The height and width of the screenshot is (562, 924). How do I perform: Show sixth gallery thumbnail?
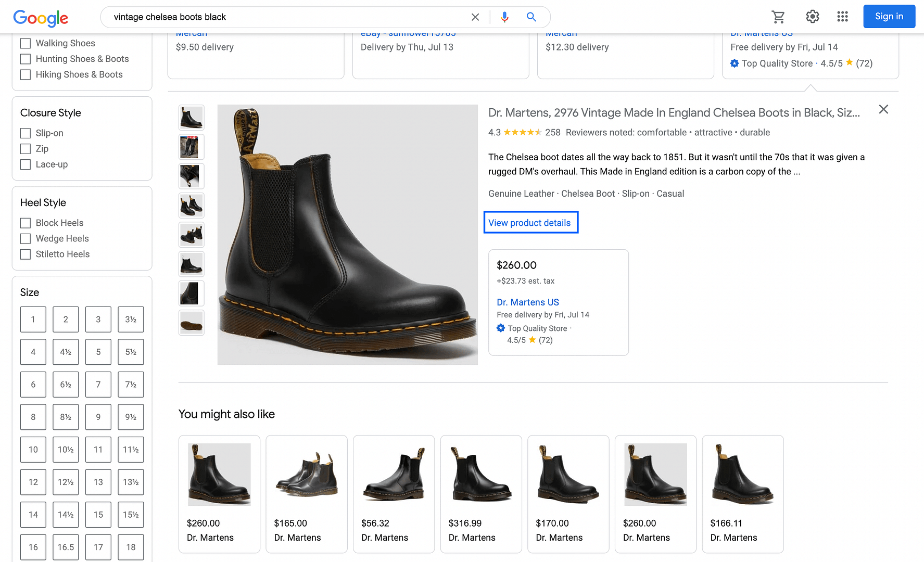pyautogui.click(x=192, y=264)
